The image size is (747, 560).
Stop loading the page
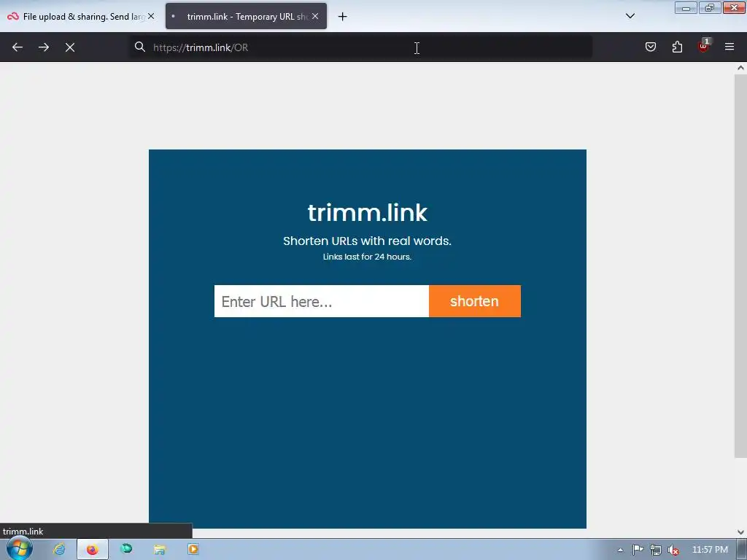70,47
